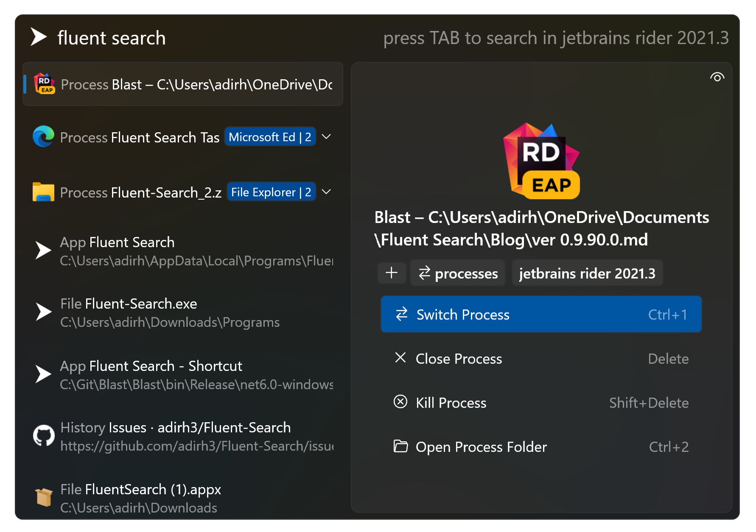This screenshot has height=532, width=756.
Task: Click the 'File Explorer | 2' tag
Action: click(272, 192)
